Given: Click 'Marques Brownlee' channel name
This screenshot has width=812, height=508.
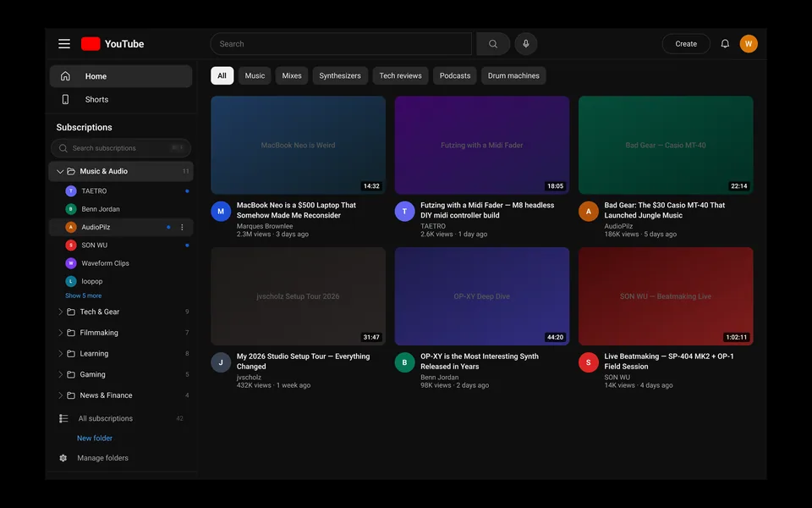Looking at the screenshot, I should click(265, 226).
